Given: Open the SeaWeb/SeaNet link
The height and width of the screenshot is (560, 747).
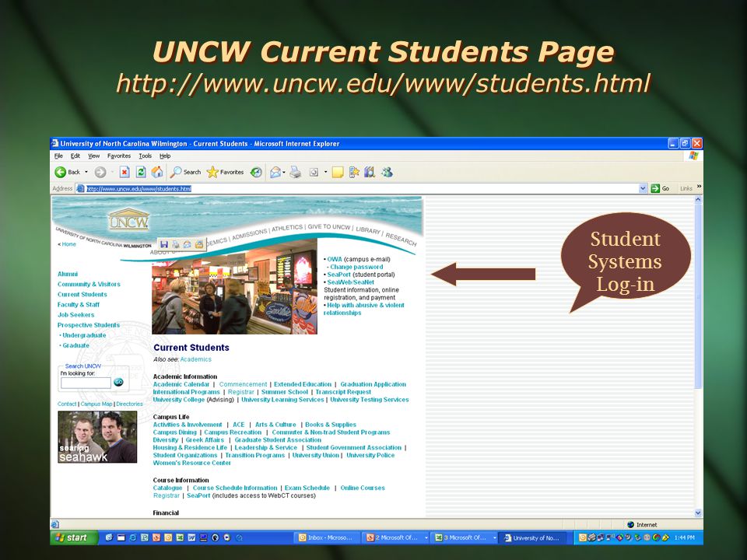Looking at the screenshot, I should pos(351,282).
